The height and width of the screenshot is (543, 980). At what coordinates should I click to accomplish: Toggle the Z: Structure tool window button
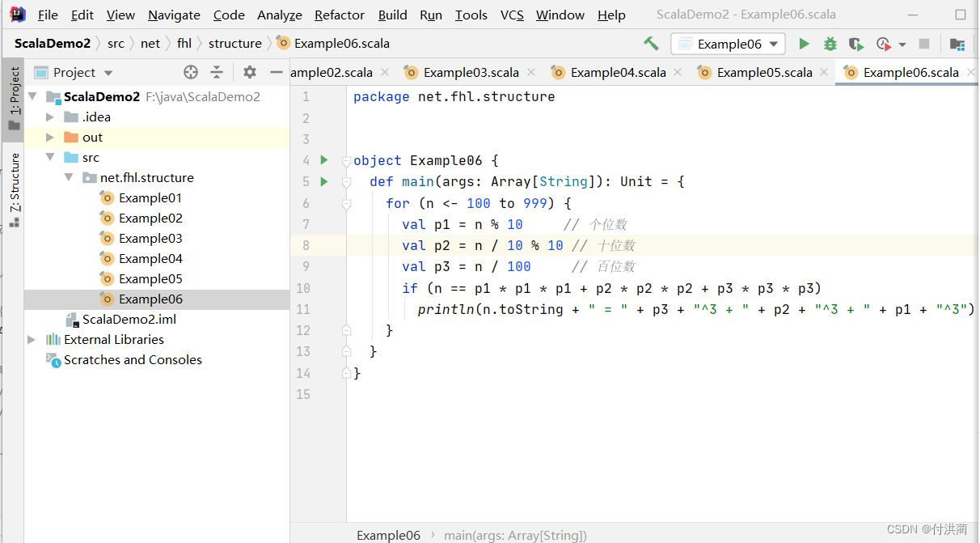pos(14,190)
